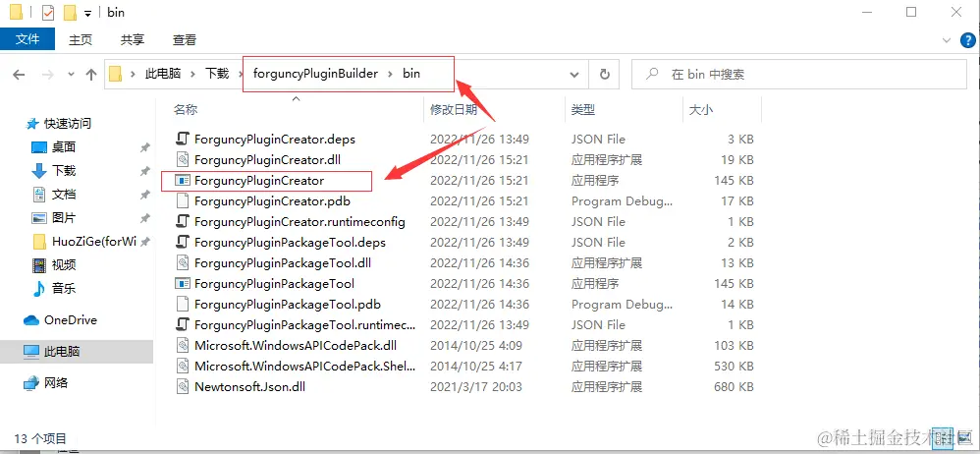Click the 在 bin 中搜索 search box
The height and width of the screenshot is (454, 980).
click(x=799, y=75)
